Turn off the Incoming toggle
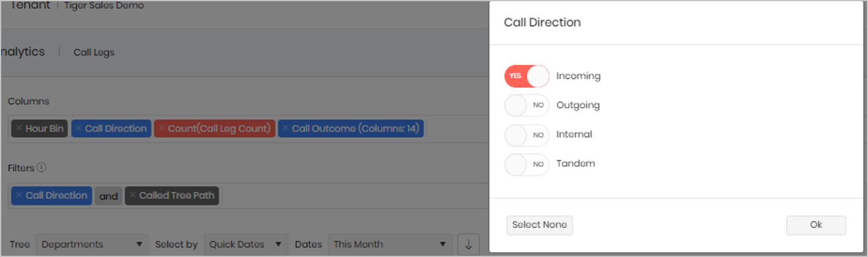868x257 pixels. point(527,76)
